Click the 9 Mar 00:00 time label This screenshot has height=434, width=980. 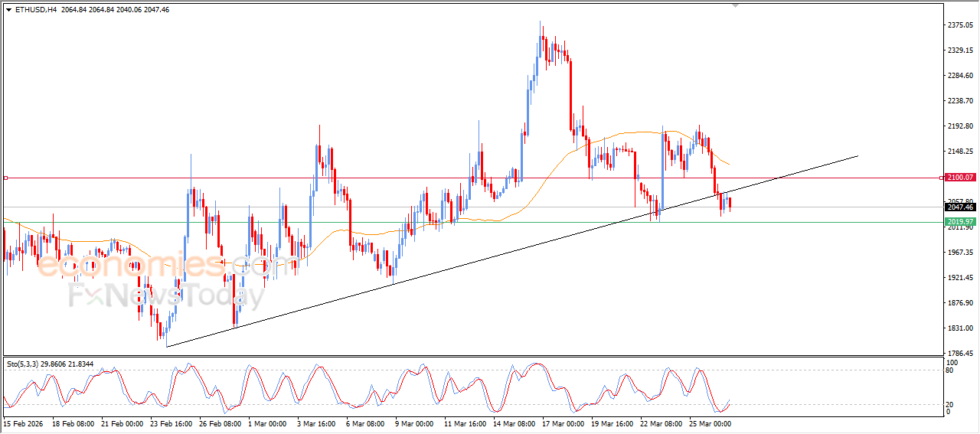pos(414,423)
